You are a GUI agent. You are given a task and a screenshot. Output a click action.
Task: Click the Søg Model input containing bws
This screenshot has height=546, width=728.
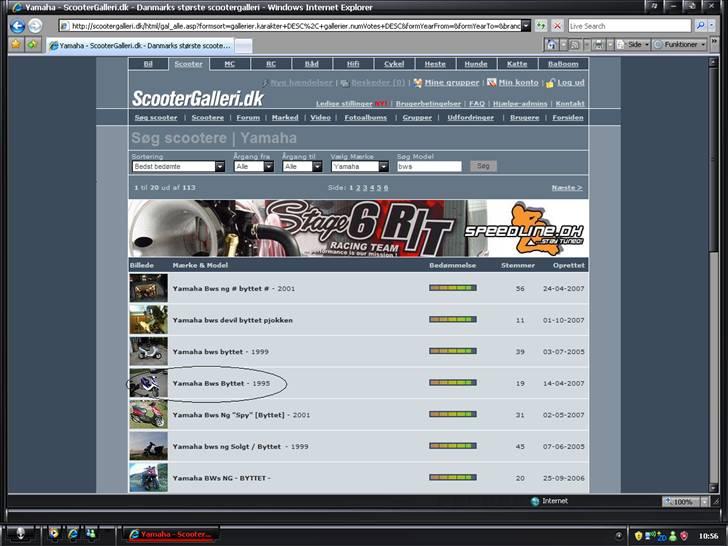429,166
